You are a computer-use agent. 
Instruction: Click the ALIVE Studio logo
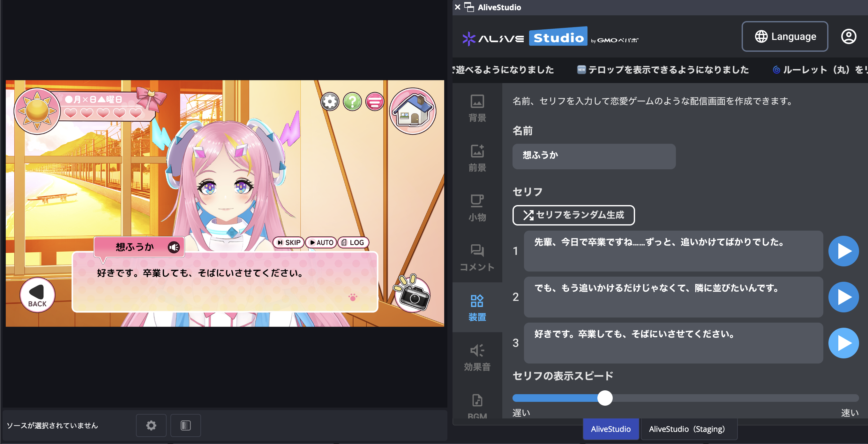pos(550,37)
